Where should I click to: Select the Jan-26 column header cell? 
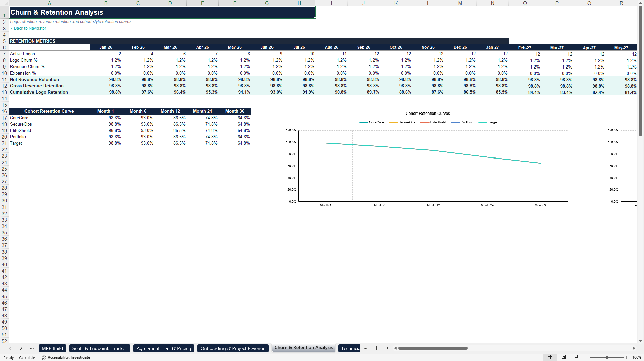(106, 47)
